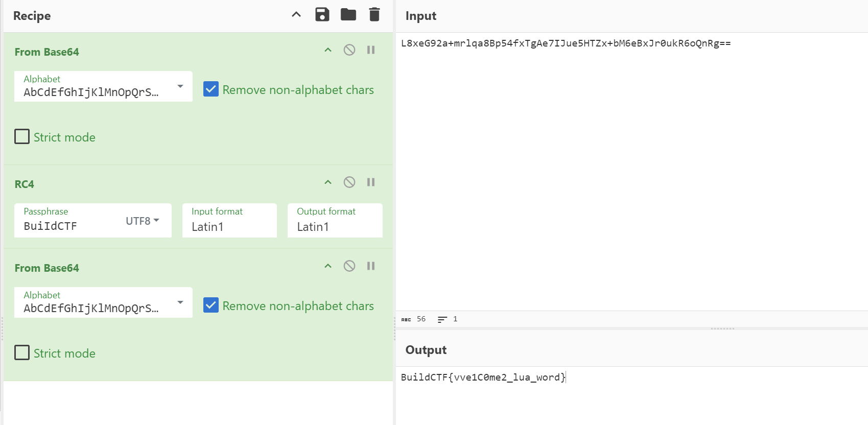Viewport: 868px width, 425px height.
Task: Click the Save recipe floppy disk icon
Action: pos(322,15)
